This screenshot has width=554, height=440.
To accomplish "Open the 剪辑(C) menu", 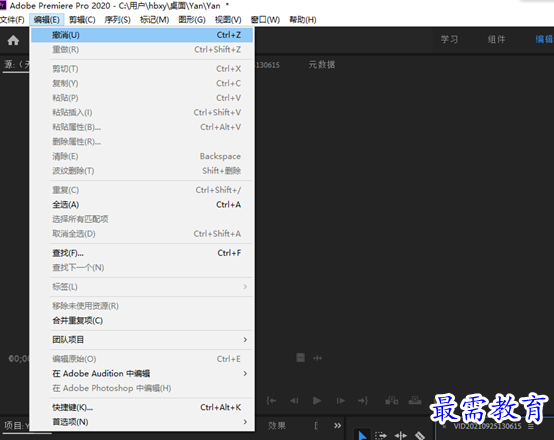I will pos(82,20).
